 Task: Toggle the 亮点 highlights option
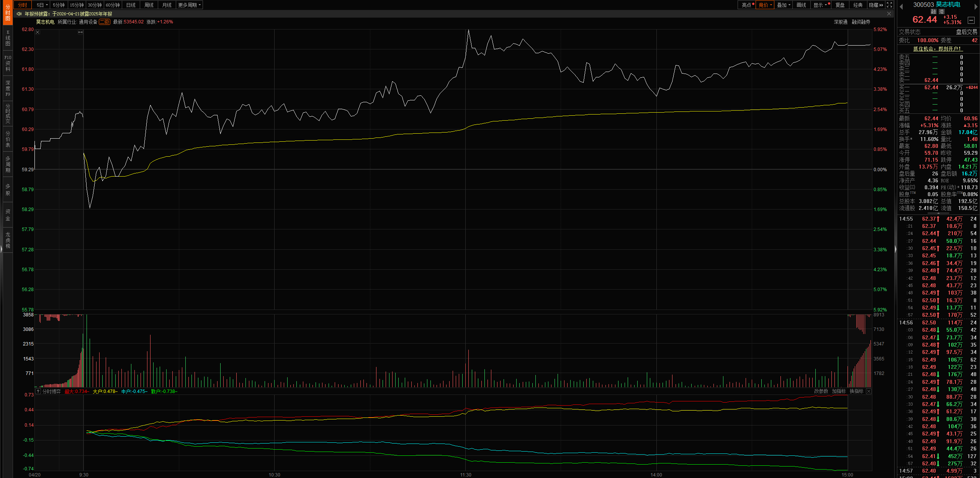point(747,5)
